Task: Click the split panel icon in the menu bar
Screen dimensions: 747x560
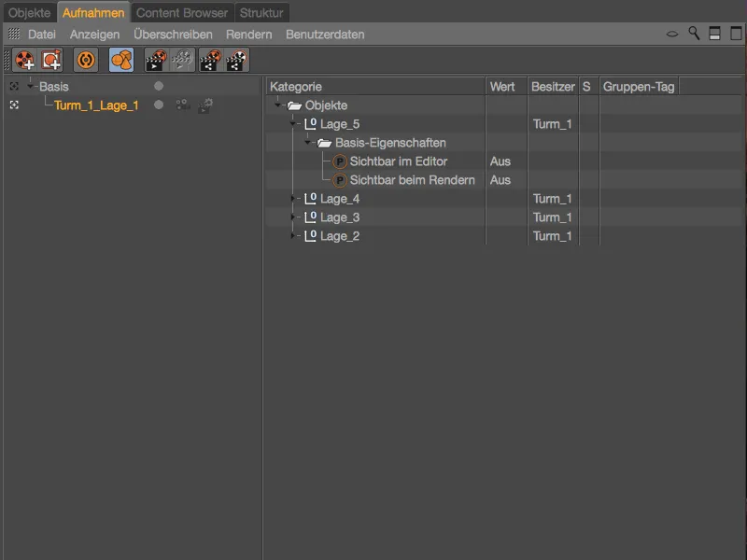Action: click(714, 34)
